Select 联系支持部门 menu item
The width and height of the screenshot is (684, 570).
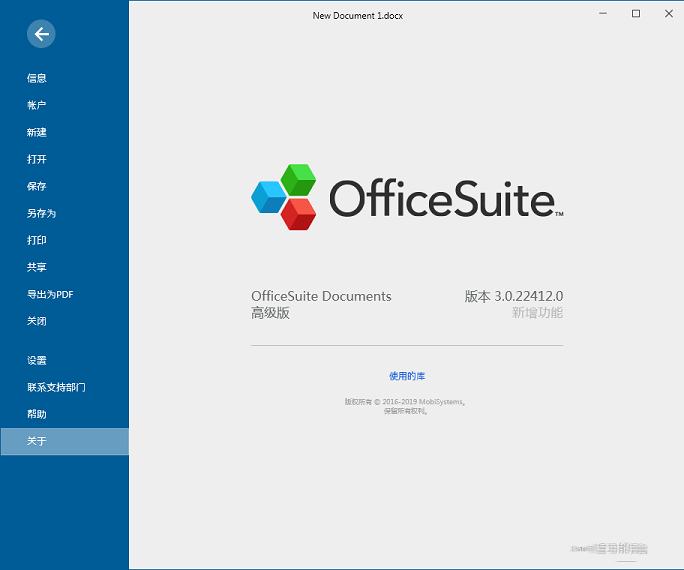(x=55, y=387)
